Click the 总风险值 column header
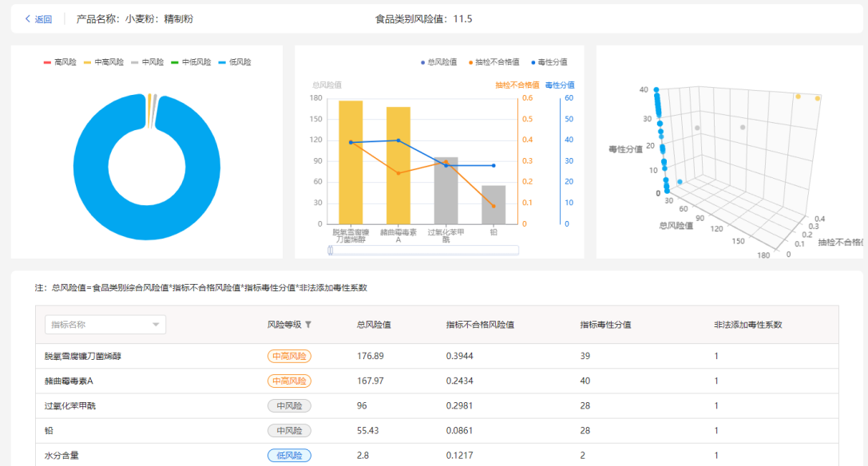This screenshot has height=466, width=868. pos(373,325)
